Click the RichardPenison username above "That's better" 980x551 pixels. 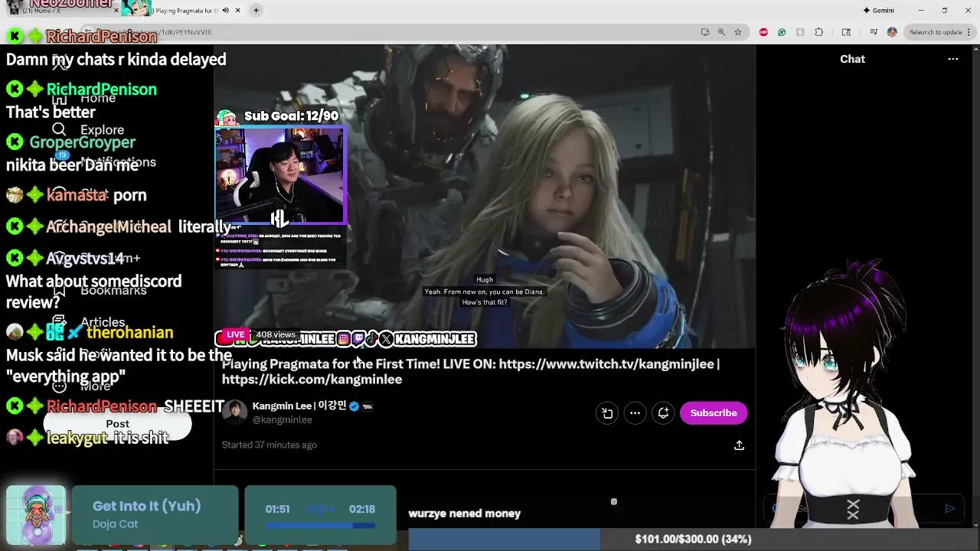click(x=101, y=90)
